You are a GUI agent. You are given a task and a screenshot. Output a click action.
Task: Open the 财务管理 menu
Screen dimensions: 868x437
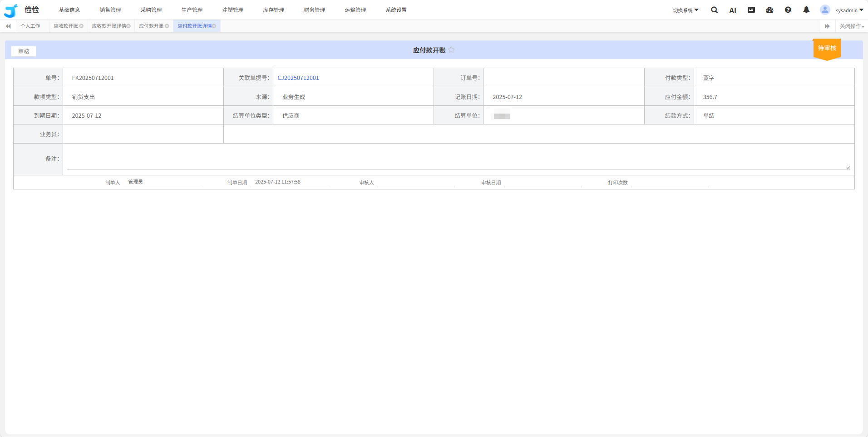click(x=315, y=10)
